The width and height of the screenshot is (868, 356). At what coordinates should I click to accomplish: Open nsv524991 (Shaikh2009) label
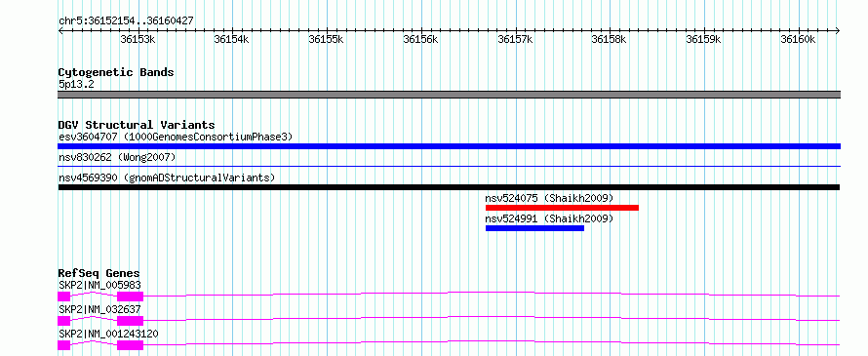click(550, 218)
